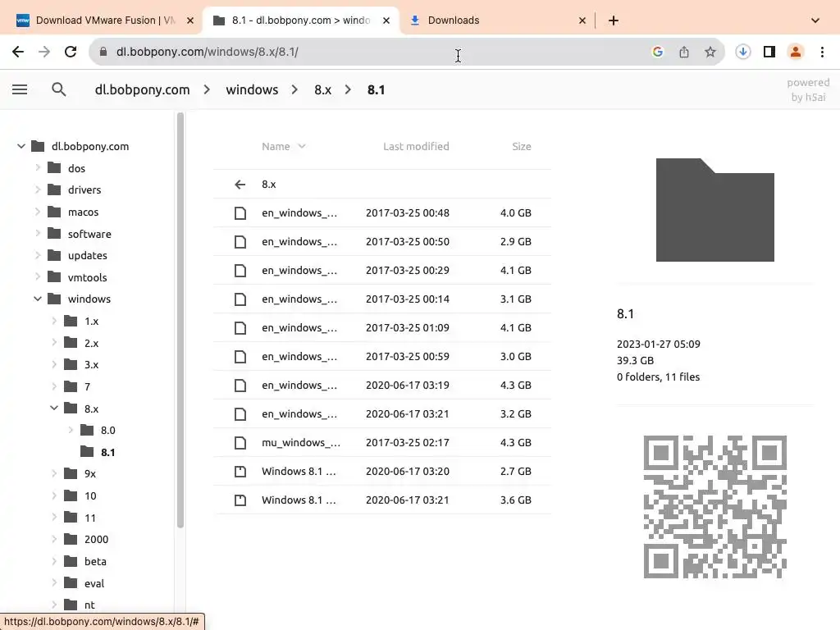Open the search magnifier icon
Screen dimensions: 840x630
click(59, 89)
